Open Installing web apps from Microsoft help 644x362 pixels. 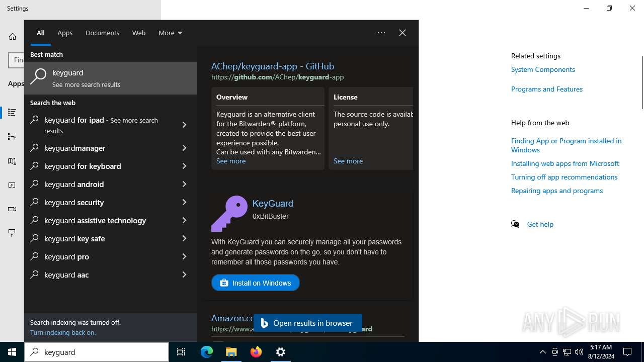pos(565,163)
